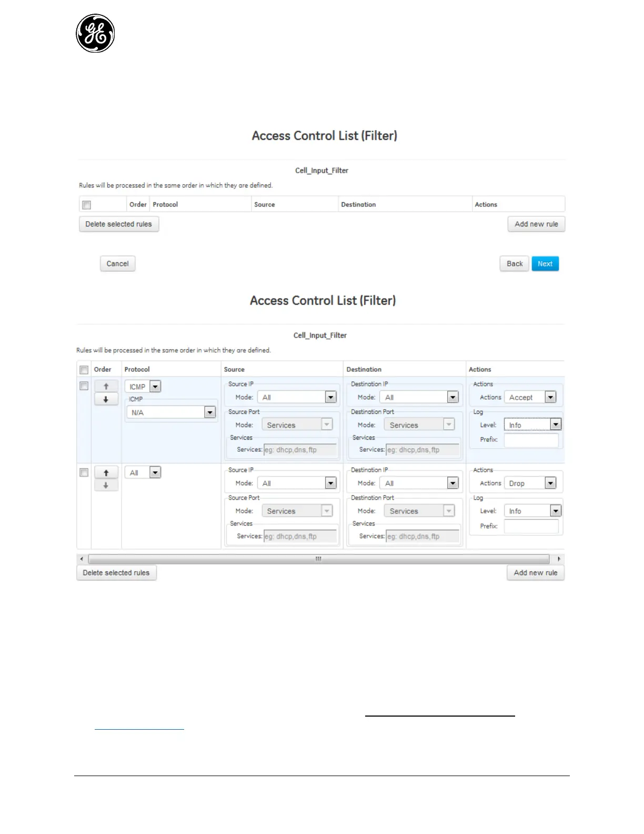This screenshot has height=834, width=644.
Task: Click Actions column header in upper table
Action: tap(486, 205)
